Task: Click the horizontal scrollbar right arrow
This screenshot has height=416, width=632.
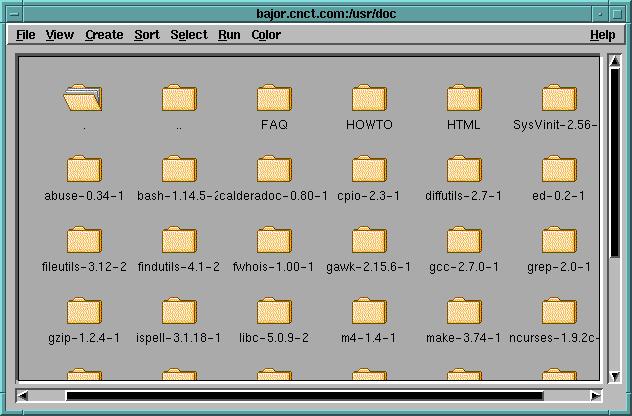Action: 596,396
